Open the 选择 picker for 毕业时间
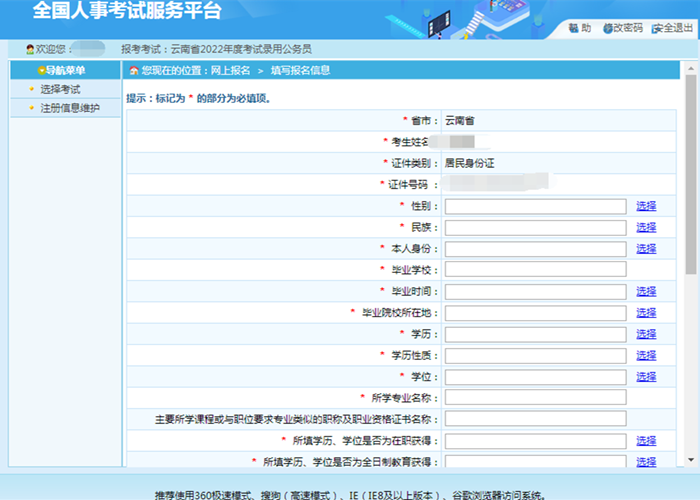 (646, 291)
